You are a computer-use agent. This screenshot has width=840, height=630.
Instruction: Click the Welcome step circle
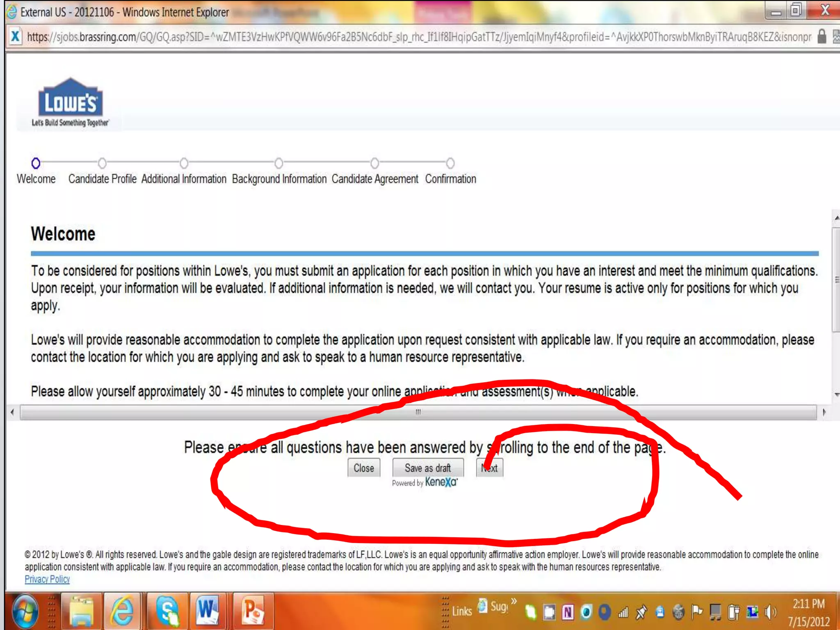pos(36,163)
